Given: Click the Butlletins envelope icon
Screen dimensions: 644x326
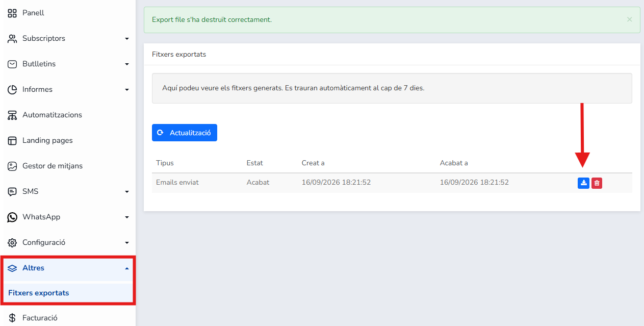Looking at the screenshot, I should (12, 64).
